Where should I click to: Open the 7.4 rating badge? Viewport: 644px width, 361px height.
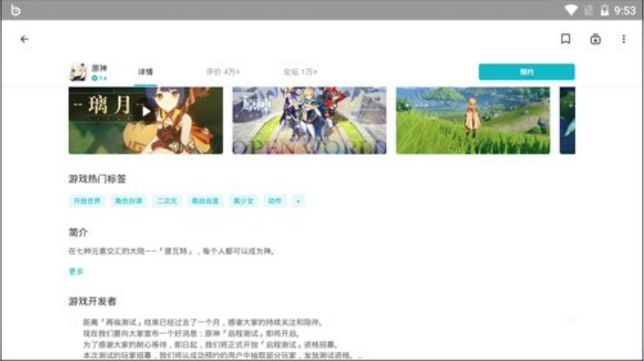[x=99, y=78]
